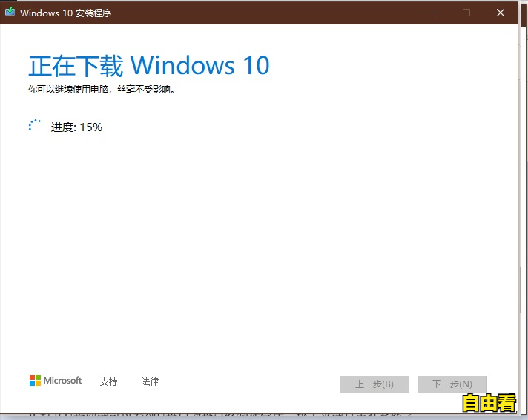
Task: Click the Windows 10 setup title bar icon
Action: tap(10, 12)
